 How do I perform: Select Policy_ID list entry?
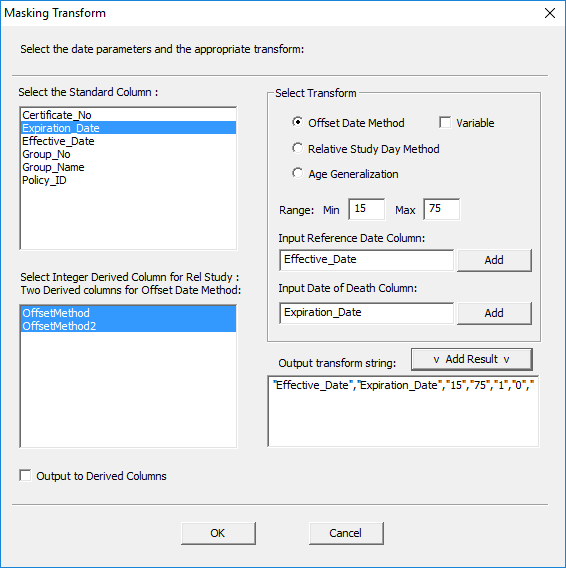pyautogui.click(x=128, y=180)
